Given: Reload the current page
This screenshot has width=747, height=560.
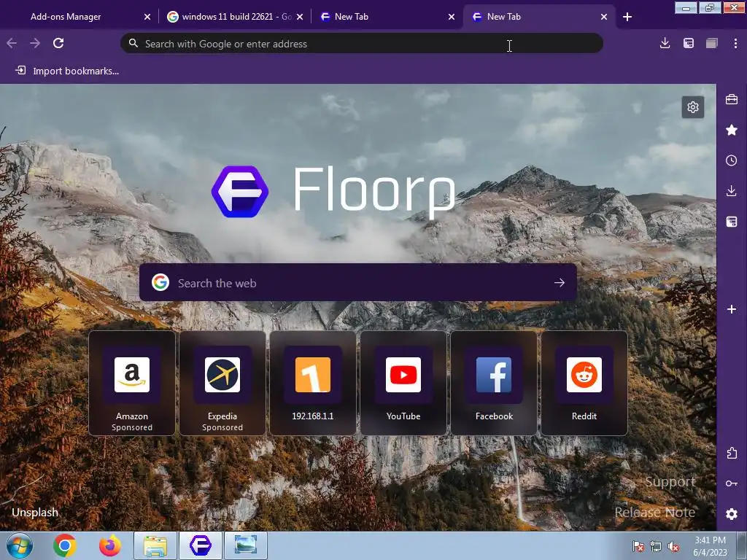Looking at the screenshot, I should coord(58,43).
